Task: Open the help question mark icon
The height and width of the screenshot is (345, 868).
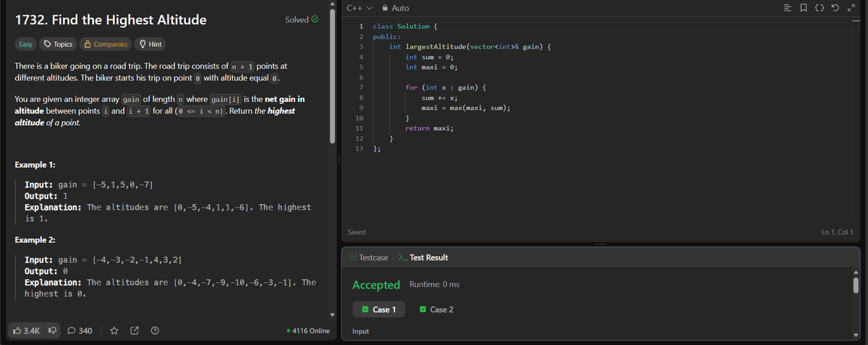Action: [x=155, y=331]
